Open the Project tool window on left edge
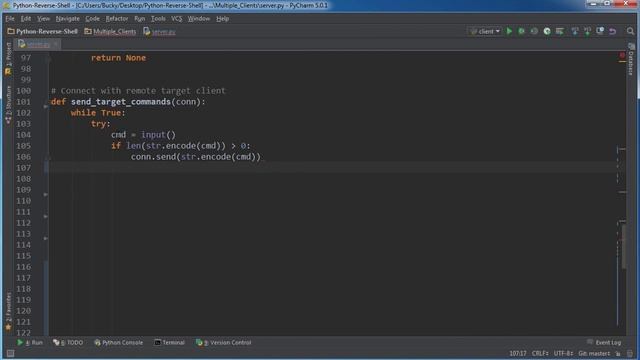640x360 pixels. (x=9, y=59)
